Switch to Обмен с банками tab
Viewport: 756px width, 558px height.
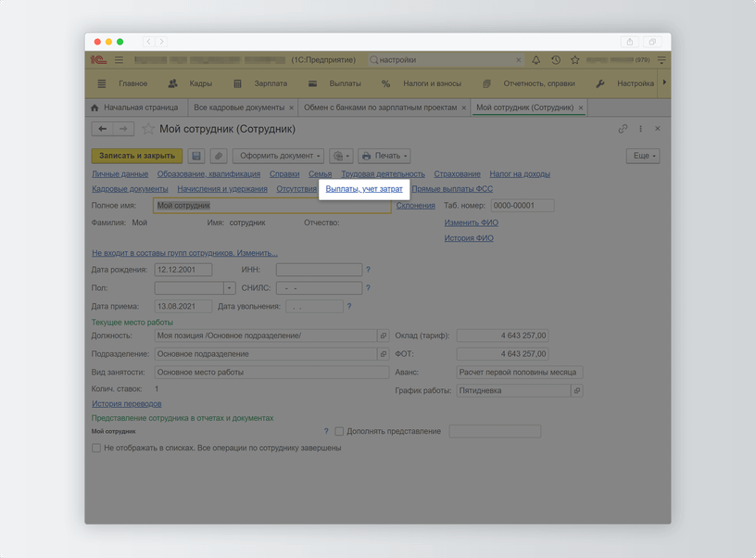(381, 108)
